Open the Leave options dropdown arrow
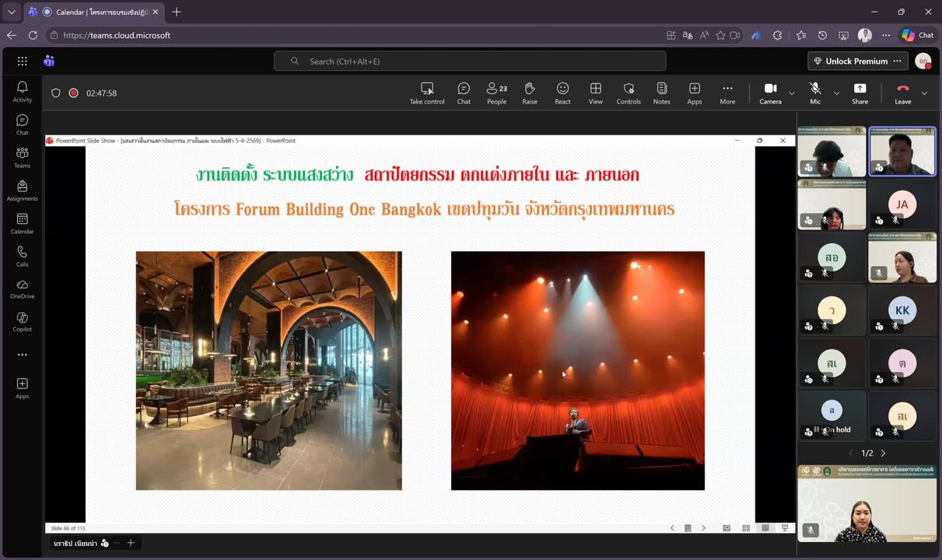Screen dimensions: 942x560 point(924,93)
